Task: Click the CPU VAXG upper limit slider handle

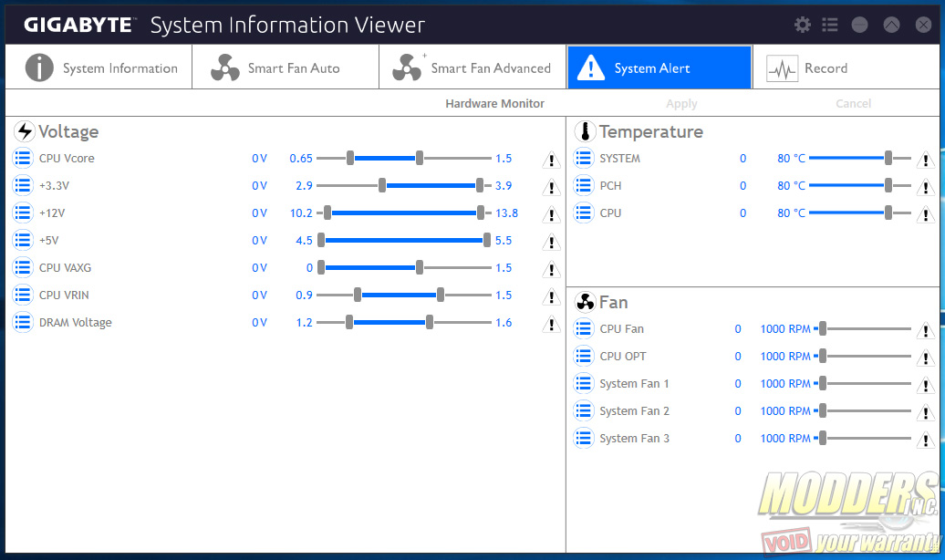Action: pos(420,267)
